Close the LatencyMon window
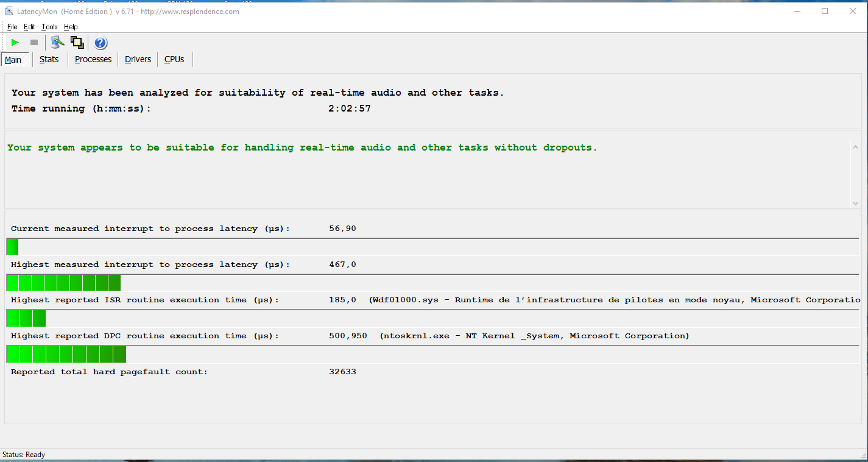The height and width of the screenshot is (462, 868). pyautogui.click(x=853, y=11)
